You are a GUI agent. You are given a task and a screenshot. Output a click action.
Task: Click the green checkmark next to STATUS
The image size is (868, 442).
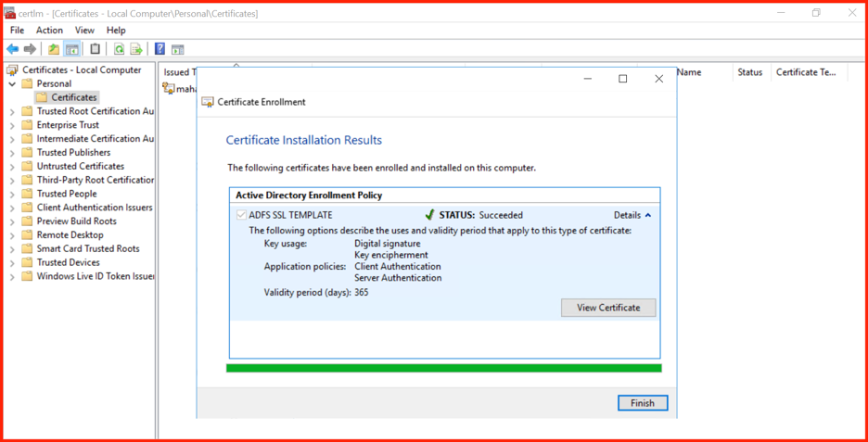click(429, 215)
